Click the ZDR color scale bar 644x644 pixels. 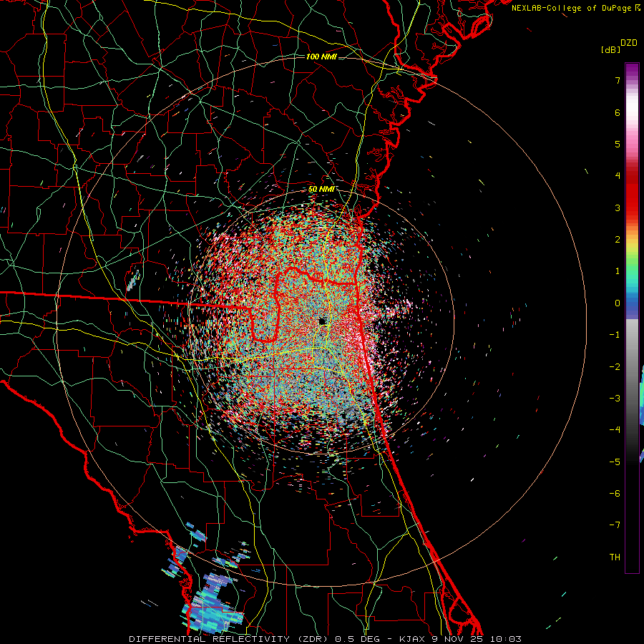pos(632,318)
